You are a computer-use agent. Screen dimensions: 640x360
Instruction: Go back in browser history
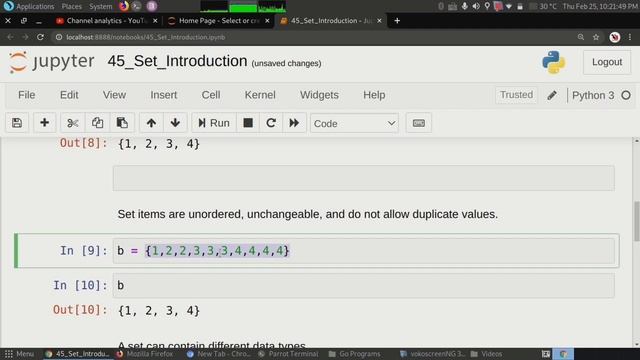click(x=10, y=37)
